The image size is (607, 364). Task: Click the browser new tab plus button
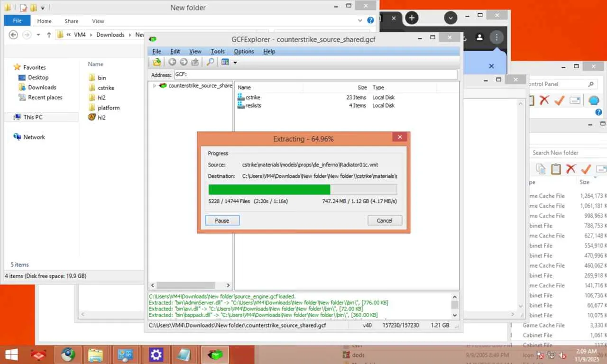pos(412,18)
